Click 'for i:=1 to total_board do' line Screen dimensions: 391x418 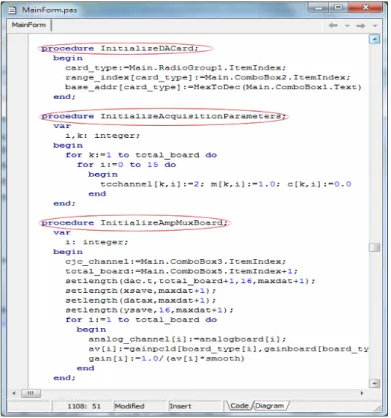141,320
